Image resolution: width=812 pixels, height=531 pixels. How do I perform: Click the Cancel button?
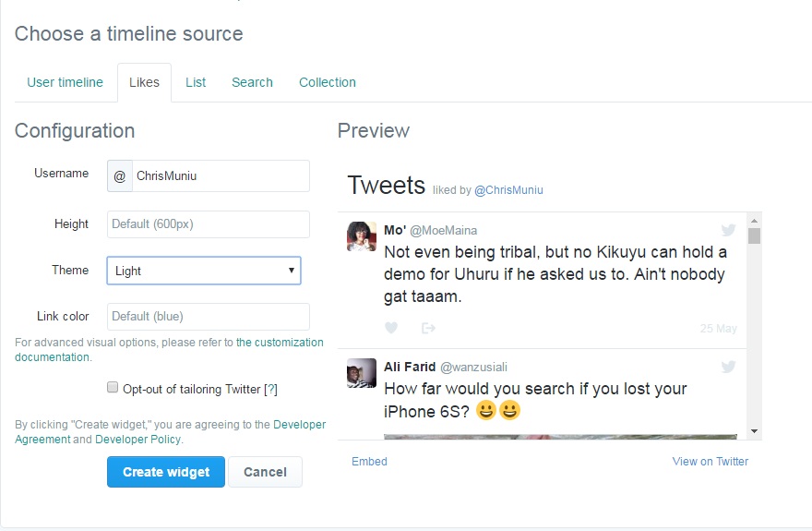265,472
